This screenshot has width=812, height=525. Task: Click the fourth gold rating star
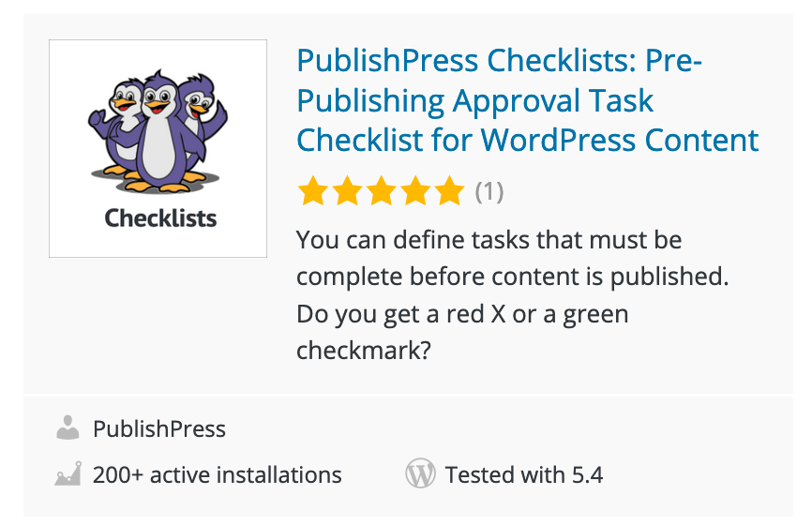(x=415, y=191)
